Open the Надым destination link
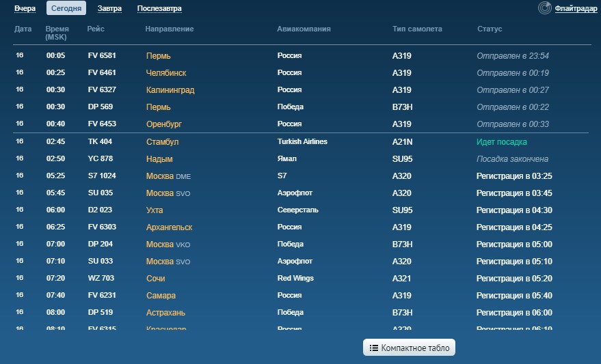The height and width of the screenshot is (364, 601). pyautogui.click(x=159, y=159)
